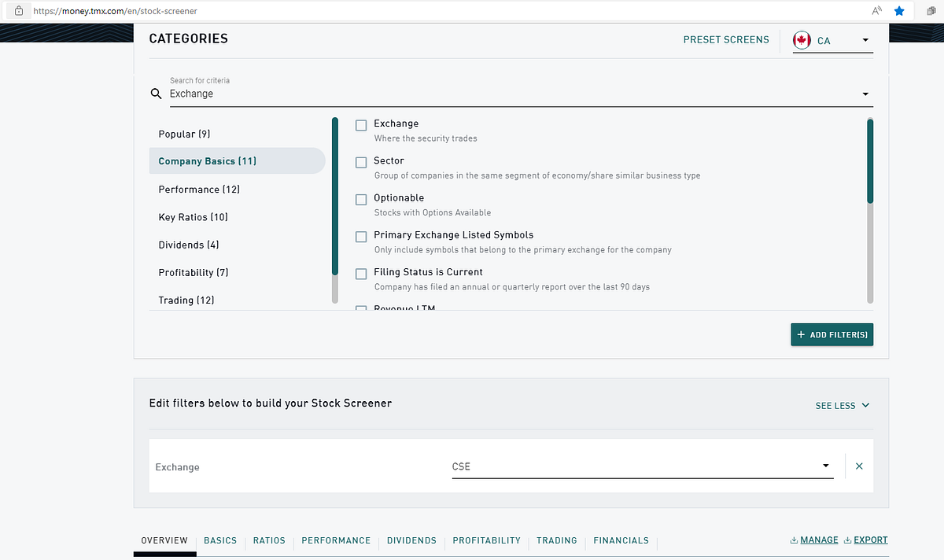Select Profitability in the categories list
The width and height of the screenshot is (944, 560).
point(193,272)
